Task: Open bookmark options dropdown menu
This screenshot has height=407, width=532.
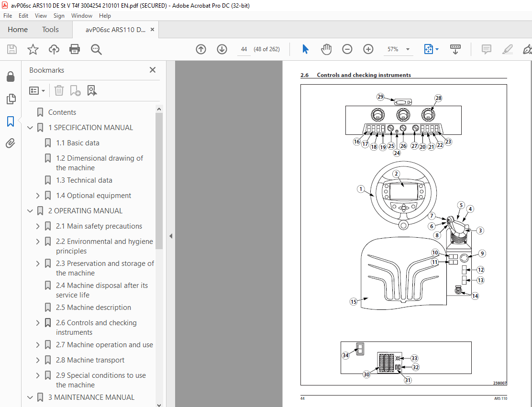Action: tap(37, 90)
